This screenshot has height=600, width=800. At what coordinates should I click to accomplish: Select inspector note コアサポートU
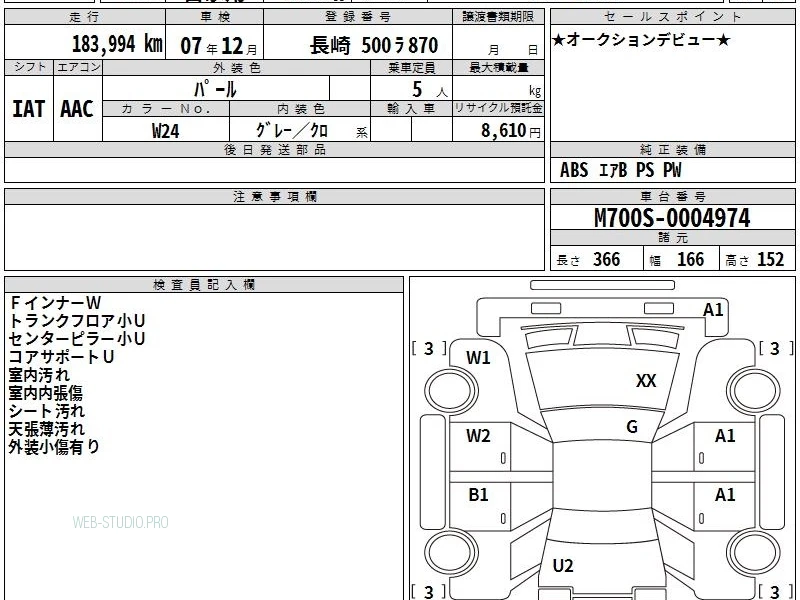click(x=61, y=357)
